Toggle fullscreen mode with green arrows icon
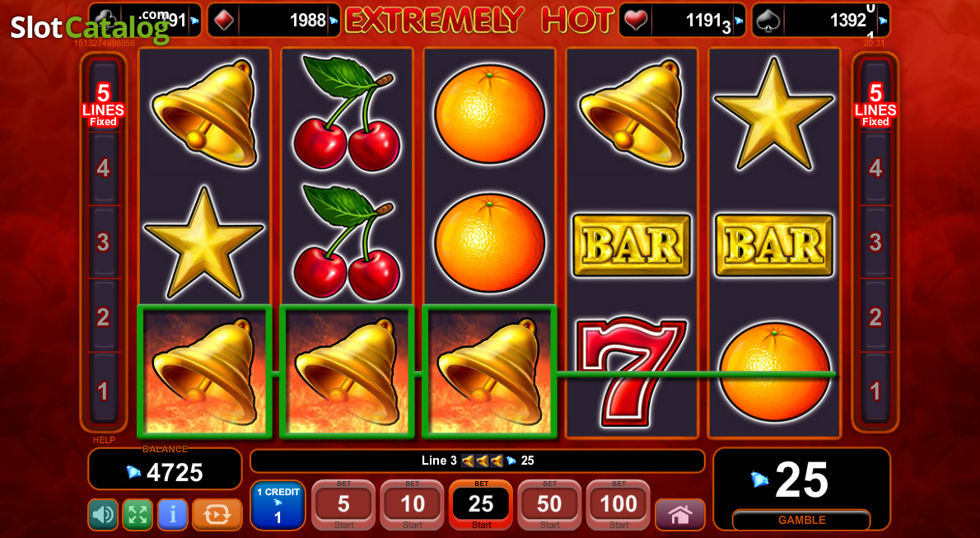Image resolution: width=980 pixels, height=538 pixels. point(138,514)
